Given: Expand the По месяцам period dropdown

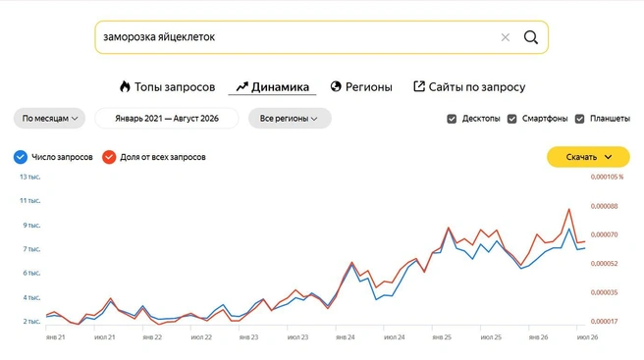Looking at the screenshot, I should pyautogui.click(x=50, y=119).
